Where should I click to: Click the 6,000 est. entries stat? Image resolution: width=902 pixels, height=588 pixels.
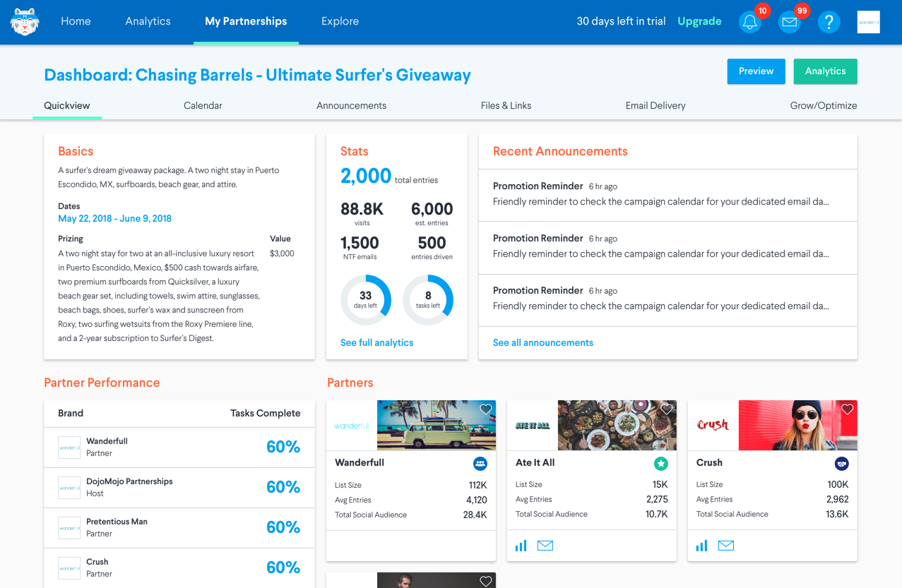(x=432, y=213)
